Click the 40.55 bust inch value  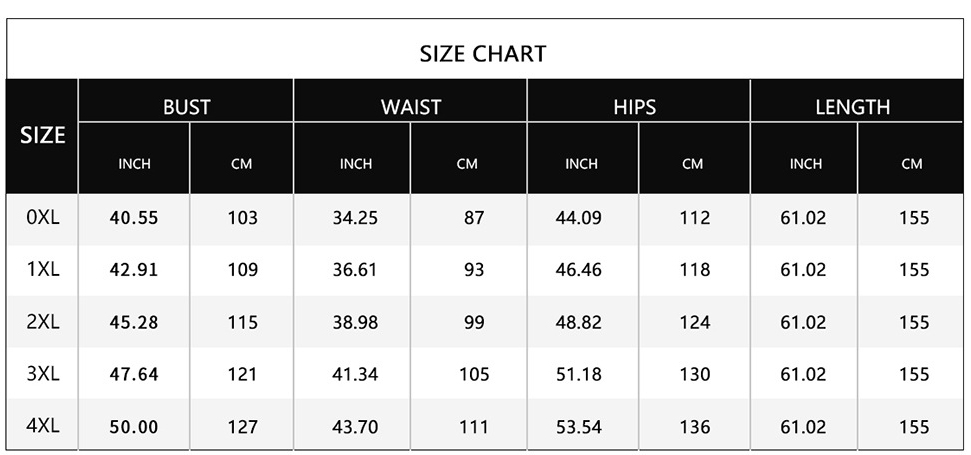[x=134, y=217]
